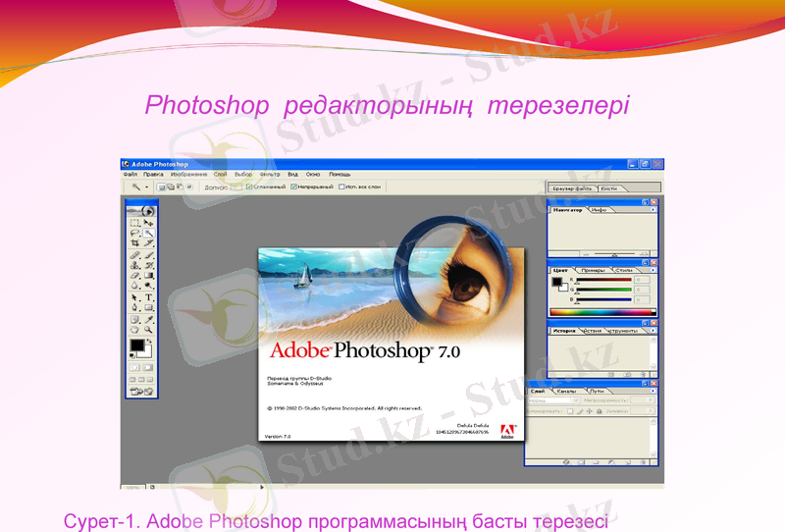
Task: Switch to the Образцы swatches tab
Action: (x=593, y=270)
